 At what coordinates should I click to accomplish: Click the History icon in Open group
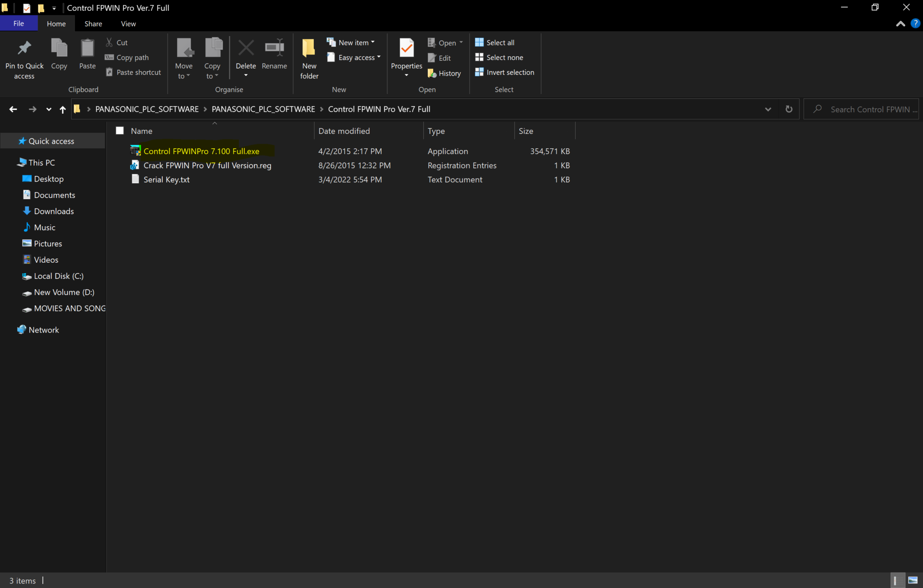click(432, 73)
